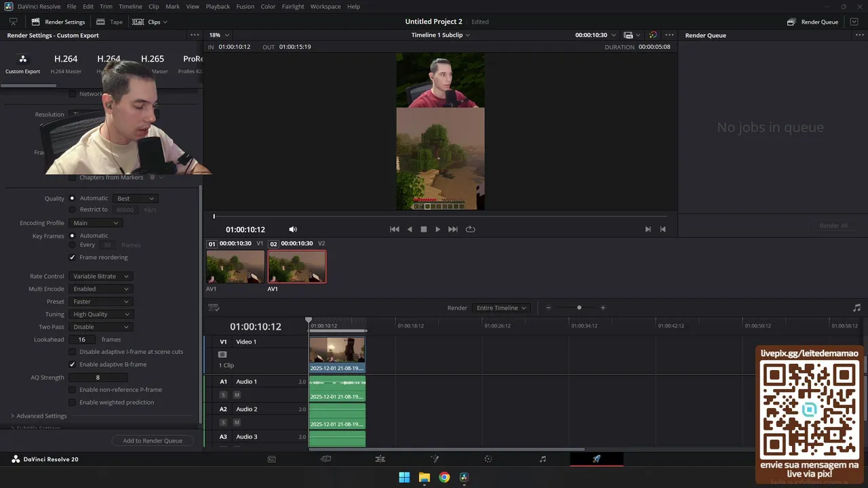Open the Fairlight menu
Viewport: 868px width, 488px height.
[293, 6]
